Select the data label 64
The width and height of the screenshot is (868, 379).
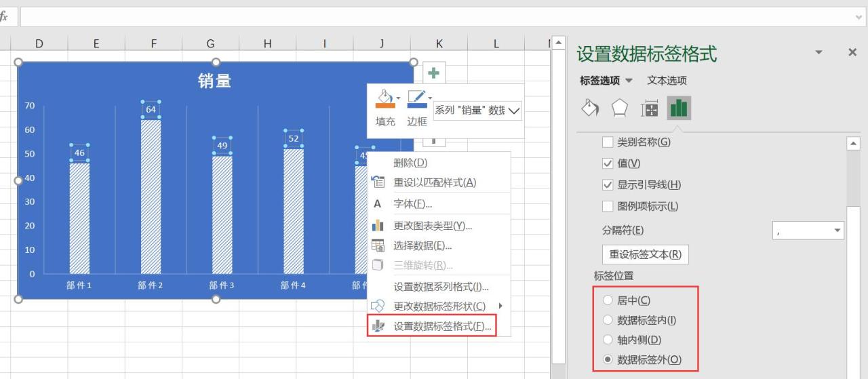click(151, 109)
